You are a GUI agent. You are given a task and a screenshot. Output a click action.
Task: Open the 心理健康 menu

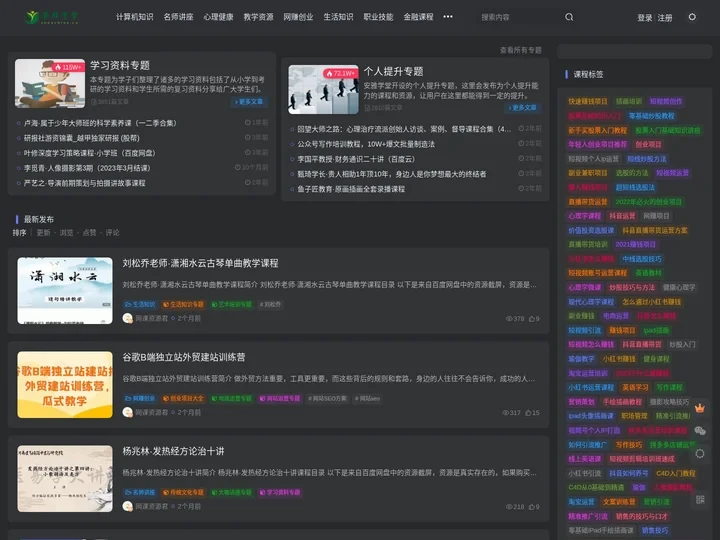218,17
